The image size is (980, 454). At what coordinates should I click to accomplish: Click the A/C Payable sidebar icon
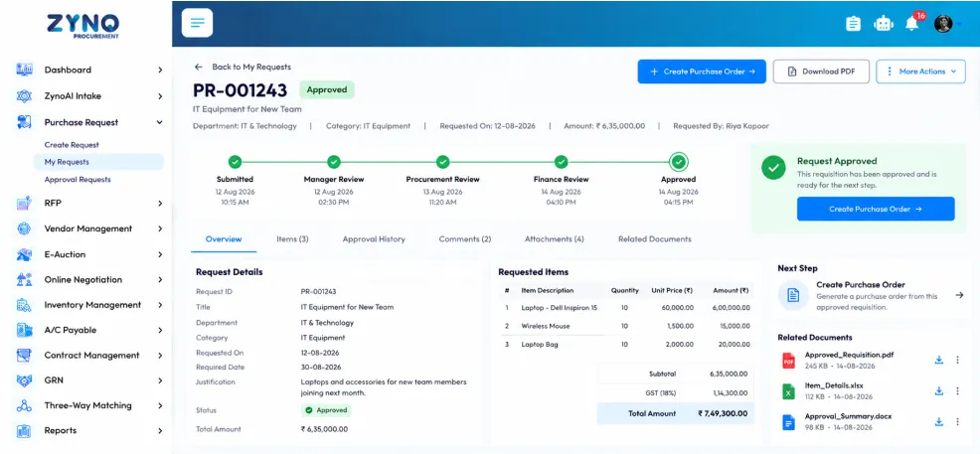click(25, 330)
